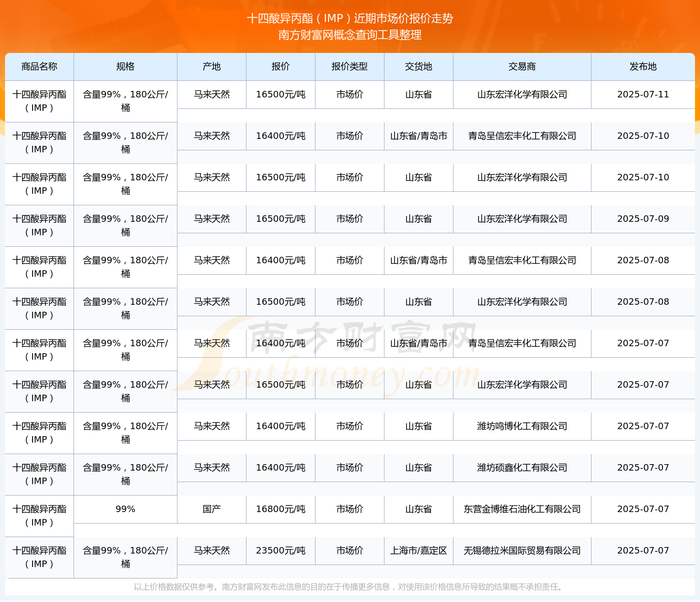The image size is (700, 602).
Task: Click 马来天然 in the 2025-07-09 row
Action: (x=212, y=219)
